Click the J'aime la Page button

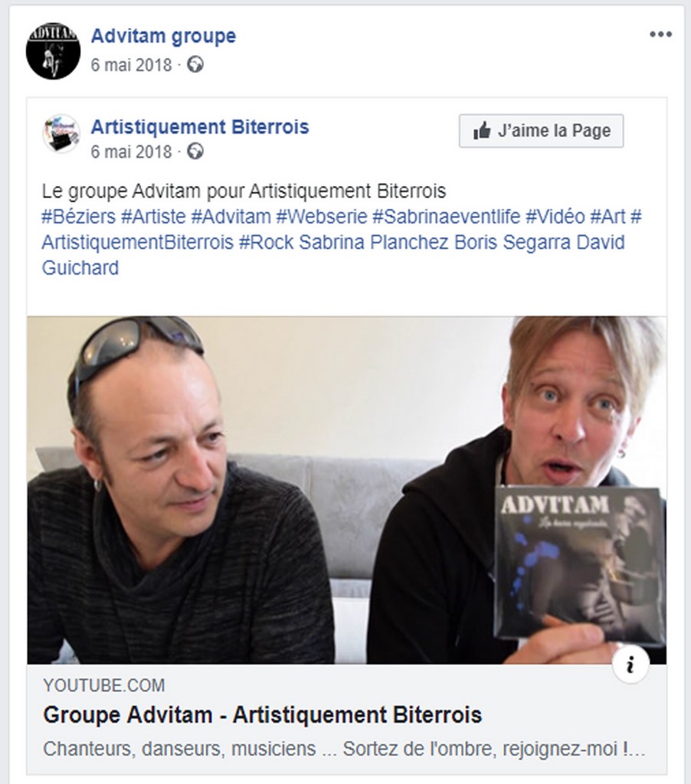point(541,131)
